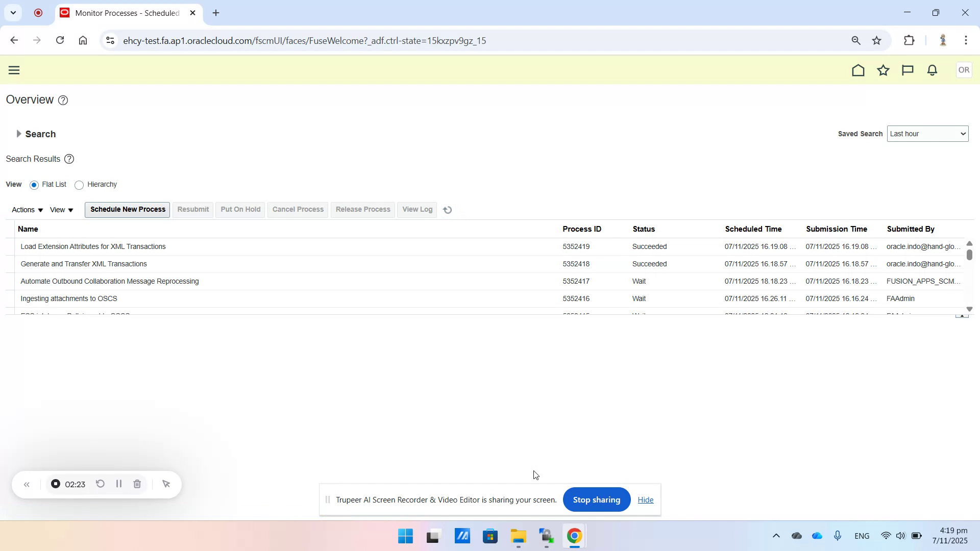Click the home icon in the top toolbar

(x=858, y=70)
